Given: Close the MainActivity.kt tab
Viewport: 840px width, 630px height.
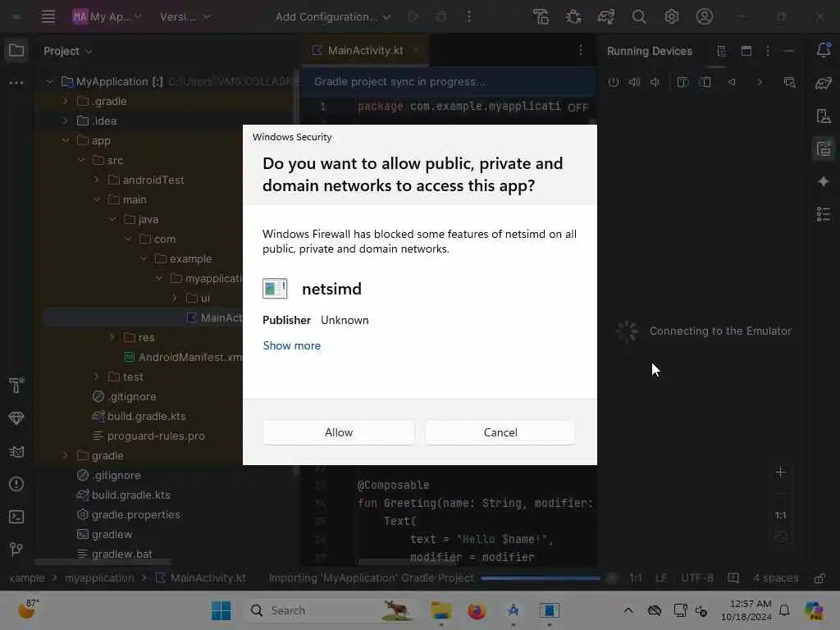Looking at the screenshot, I should [416, 50].
